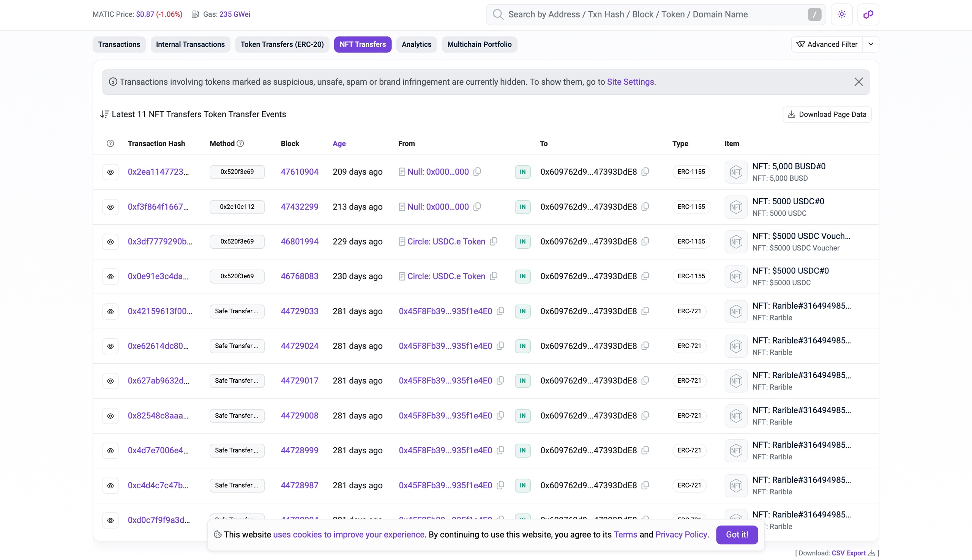Preview transaction 0x82548c8aaa with the eye icon
Screen dimensions: 972x560
tap(110, 416)
